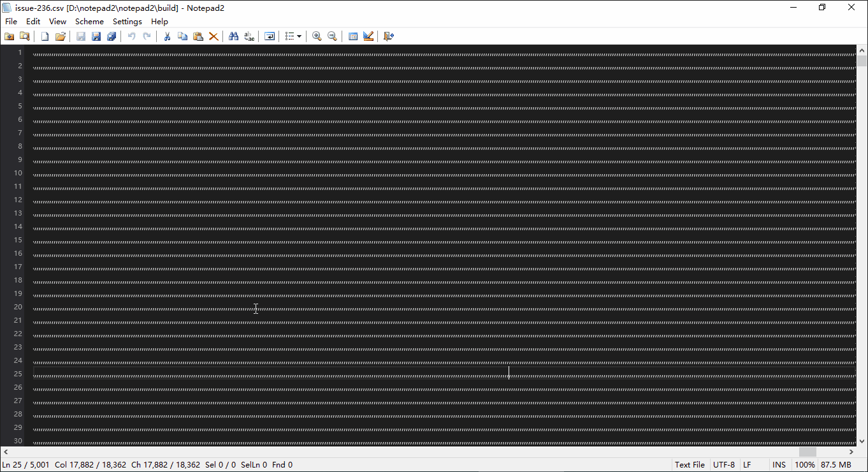
Task: Save the file with the floppy disk icon
Action: point(81,36)
